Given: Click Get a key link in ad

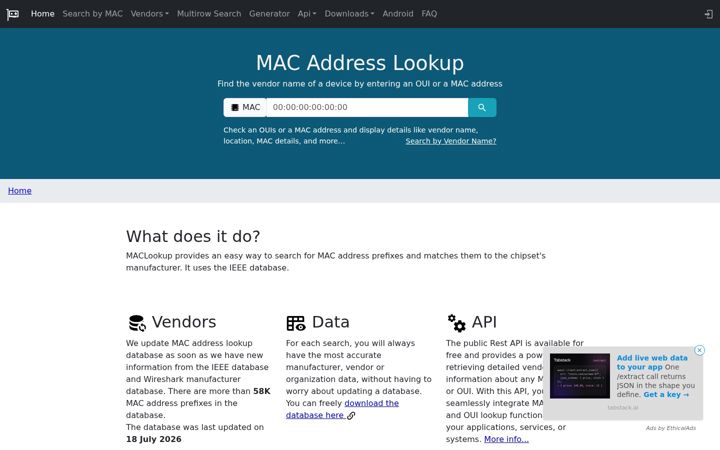Looking at the screenshot, I should point(666,394).
